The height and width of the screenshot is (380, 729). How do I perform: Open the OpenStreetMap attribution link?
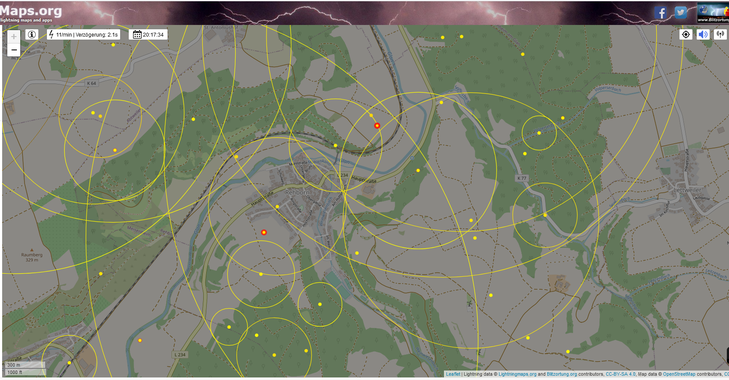coord(679,374)
